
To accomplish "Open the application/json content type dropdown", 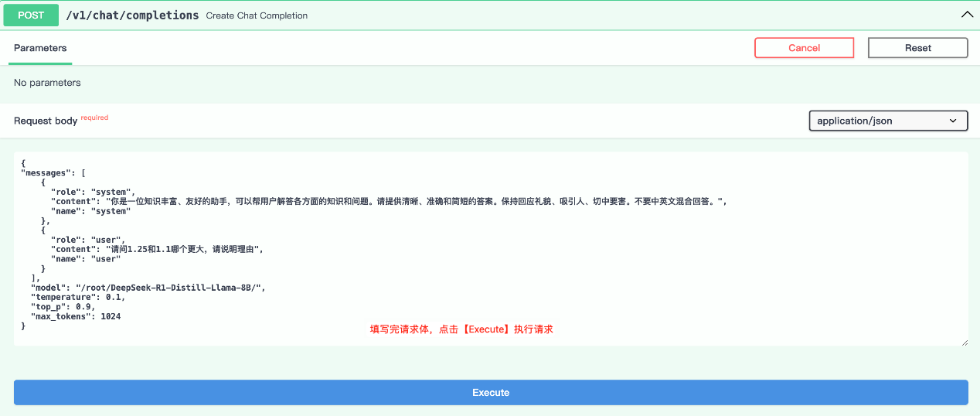I will pyautogui.click(x=887, y=121).
